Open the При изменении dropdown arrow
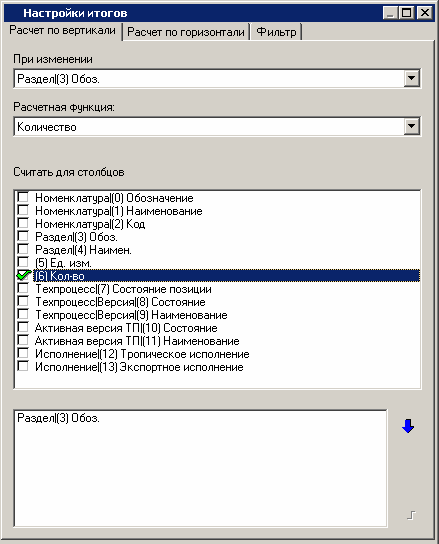439x544 pixels. 412,78
